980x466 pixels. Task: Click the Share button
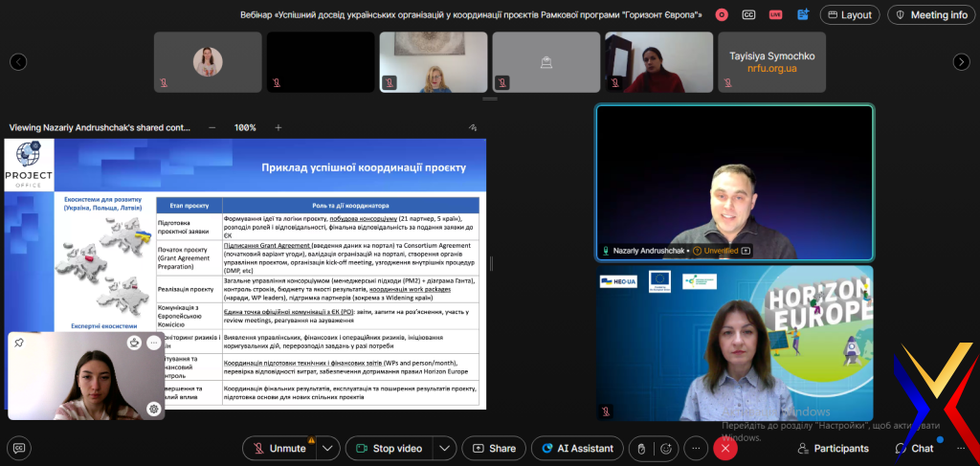pyautogui.click(x=493, y=448)
